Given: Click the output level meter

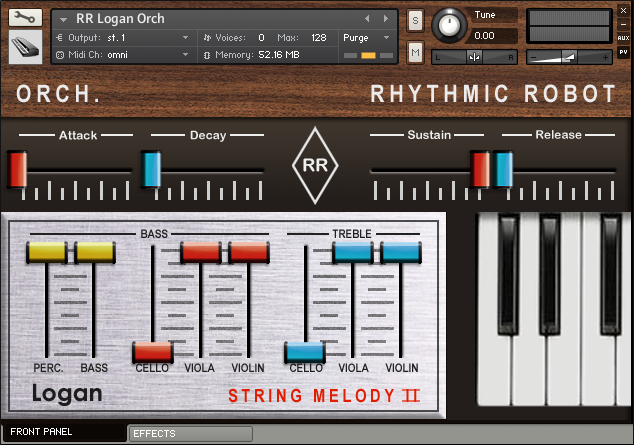Looking at the screenshot, I should coord(569,26).
